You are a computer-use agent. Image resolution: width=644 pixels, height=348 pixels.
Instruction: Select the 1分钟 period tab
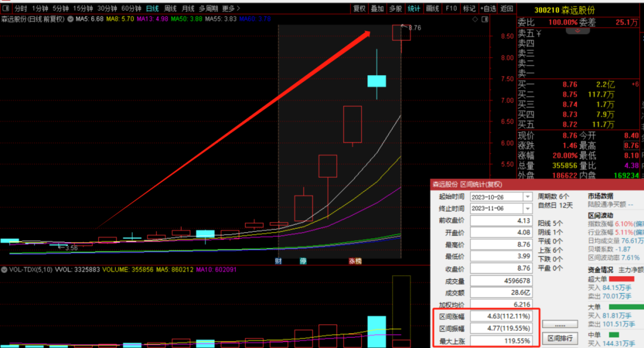click(40, 8)
